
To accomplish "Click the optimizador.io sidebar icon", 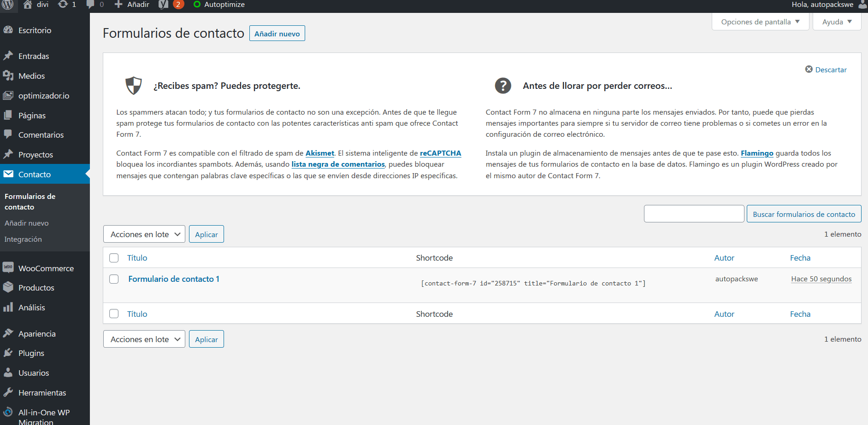I will [x=8, y=95].
